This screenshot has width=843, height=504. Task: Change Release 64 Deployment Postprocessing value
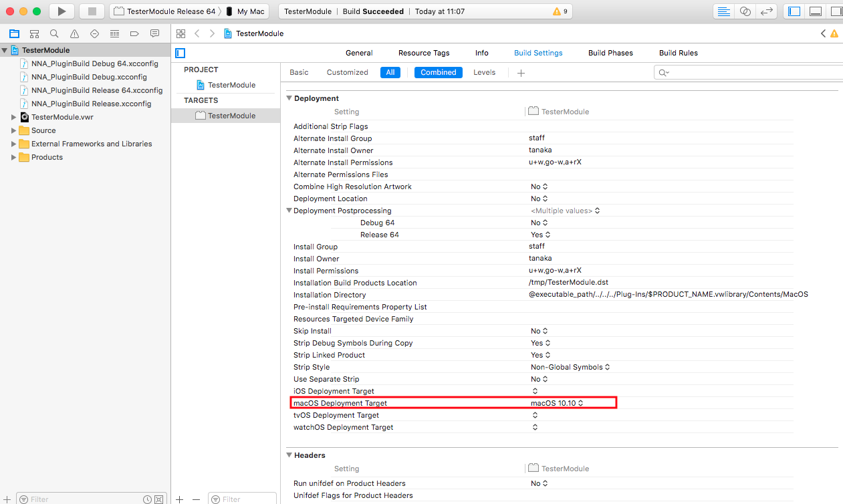tap(541, 235)
